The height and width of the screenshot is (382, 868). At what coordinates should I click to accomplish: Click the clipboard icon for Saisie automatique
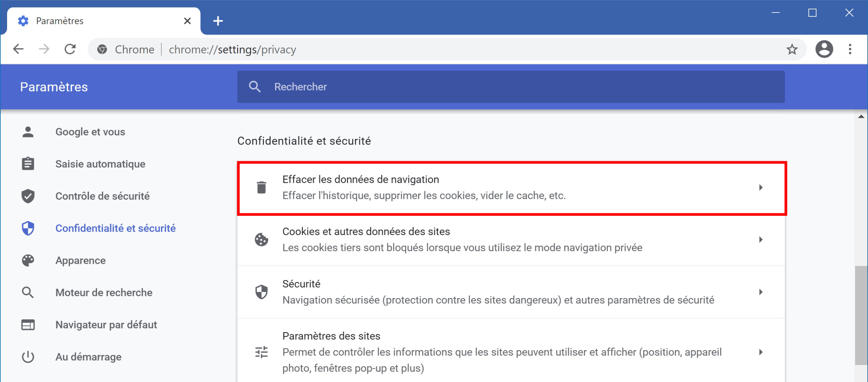pyautogui.click(x=28, y=164)
